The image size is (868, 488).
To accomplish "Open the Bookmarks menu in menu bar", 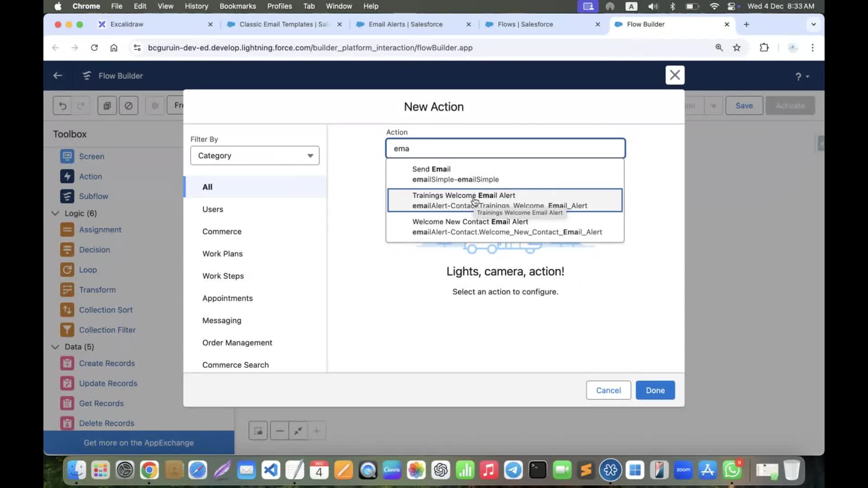I will 237,6.
